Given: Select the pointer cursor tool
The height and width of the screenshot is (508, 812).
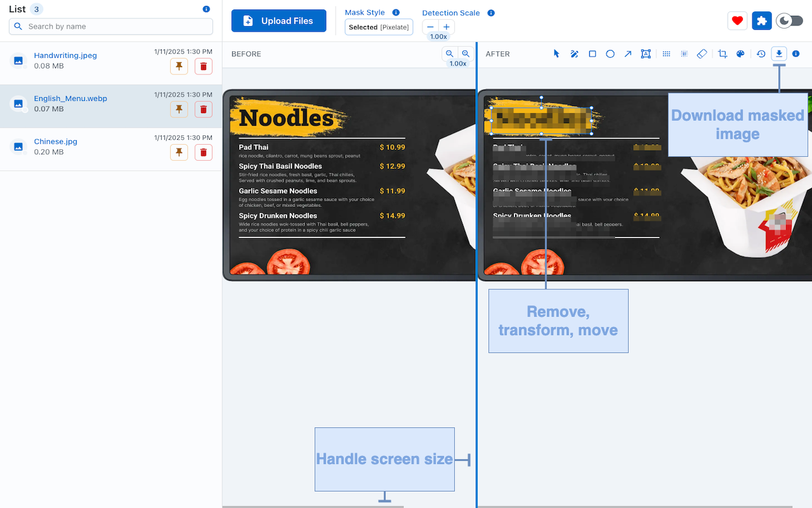Looking at the screenshot, I should coord(556,54).
